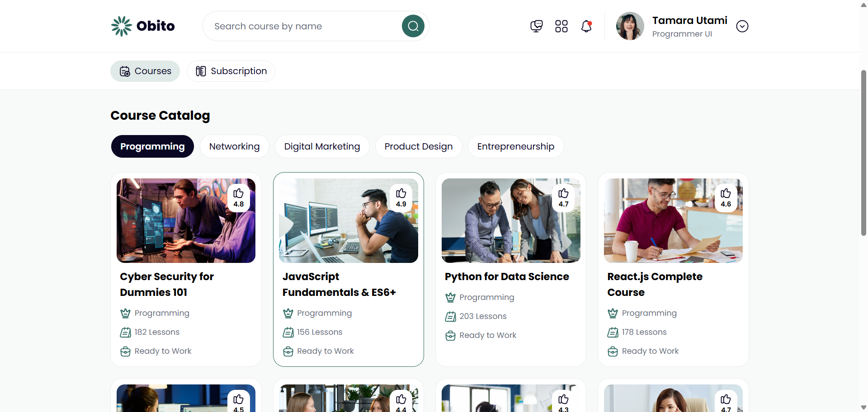Open the notifications bell icon
This screenshot has width=868, height=412.
(586, 26)
